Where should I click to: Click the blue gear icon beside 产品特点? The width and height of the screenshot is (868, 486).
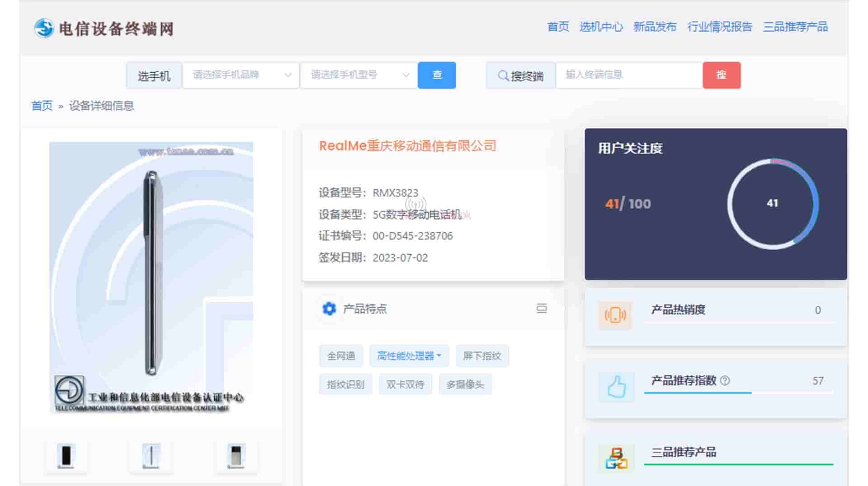(329, 308)
